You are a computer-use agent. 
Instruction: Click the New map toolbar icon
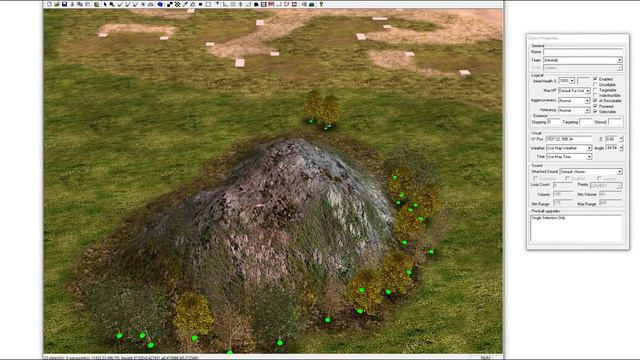[x=49, y=4]
